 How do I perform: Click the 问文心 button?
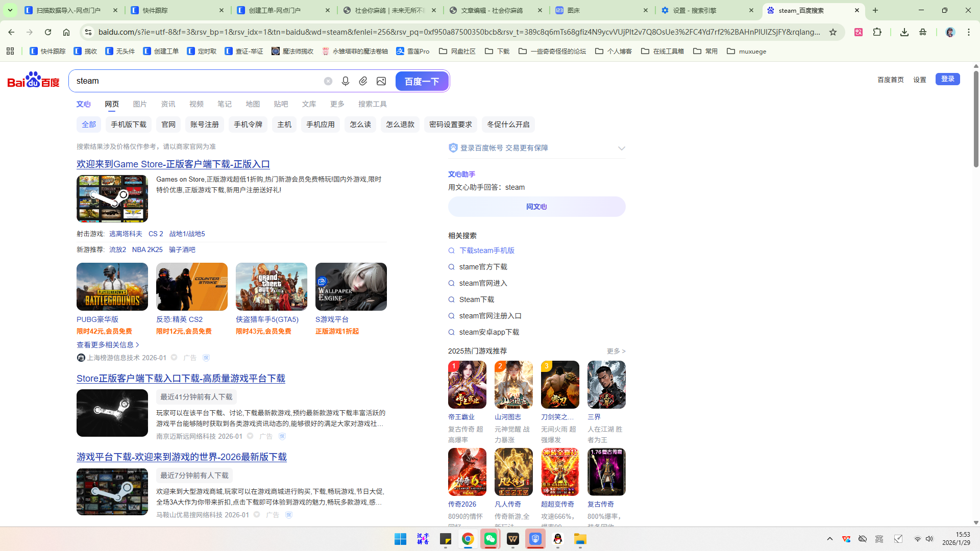pos(536,207)
